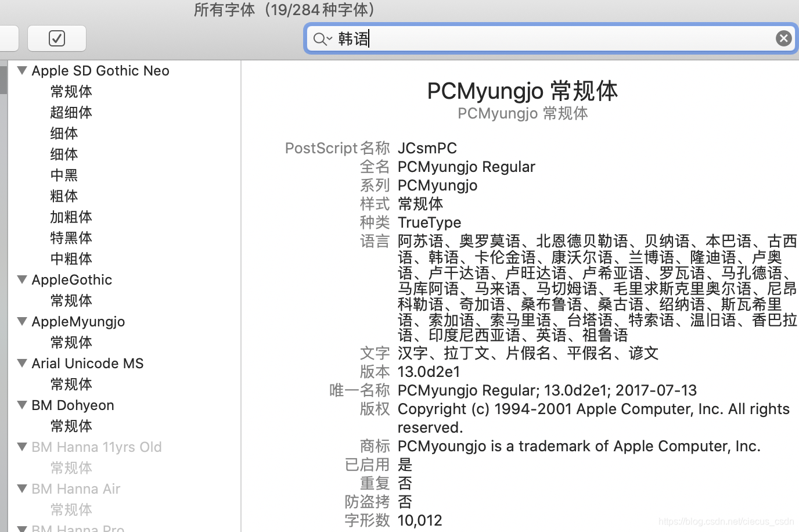Viewport: 799px width, 532px height.
Task: Select the 超细体 style
Action: pos(71,113)
